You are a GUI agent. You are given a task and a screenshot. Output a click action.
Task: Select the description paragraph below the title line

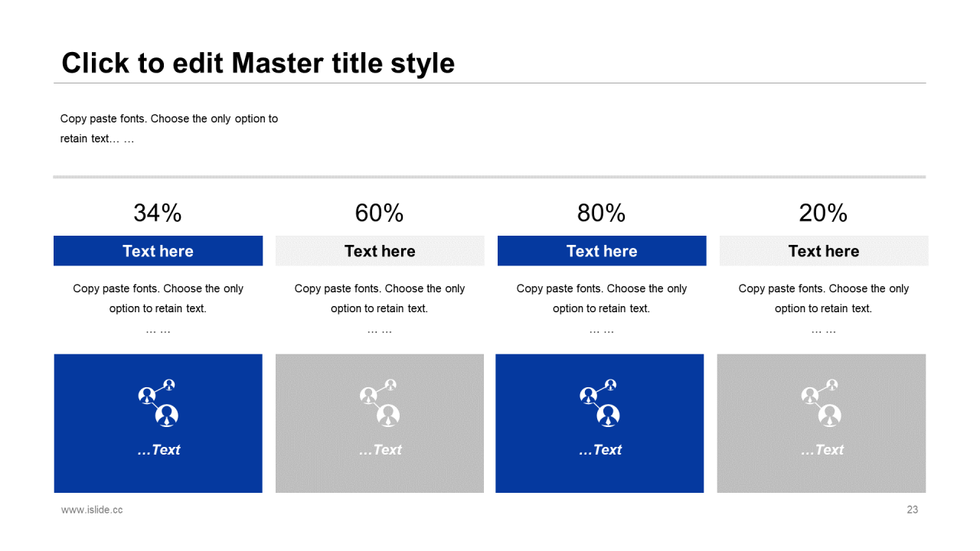[169, 129]
